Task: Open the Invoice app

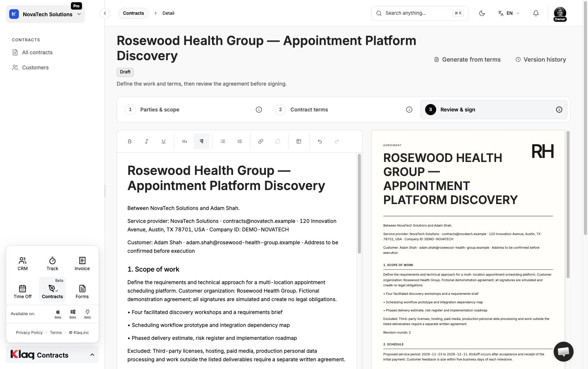Action: [82, 264]
